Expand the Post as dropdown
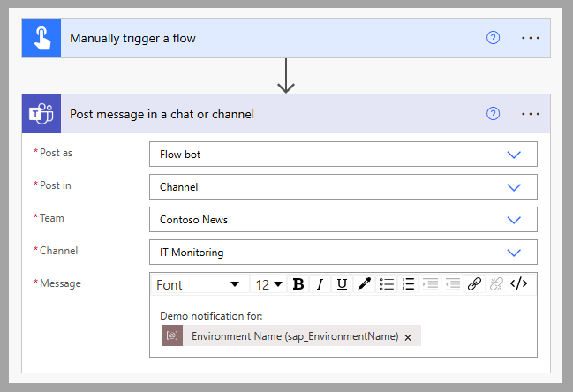 [x=514, y=155]
